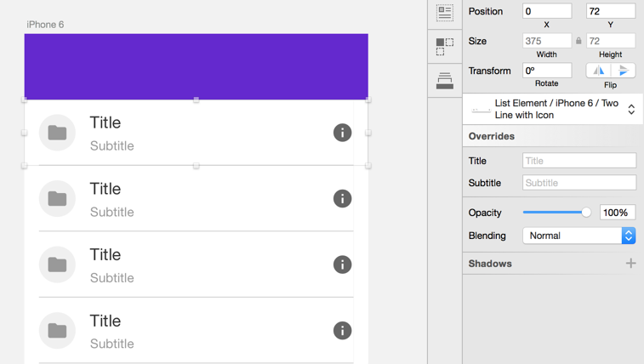
Task: Click the Rotate angle field
Action: coord(546,71)
